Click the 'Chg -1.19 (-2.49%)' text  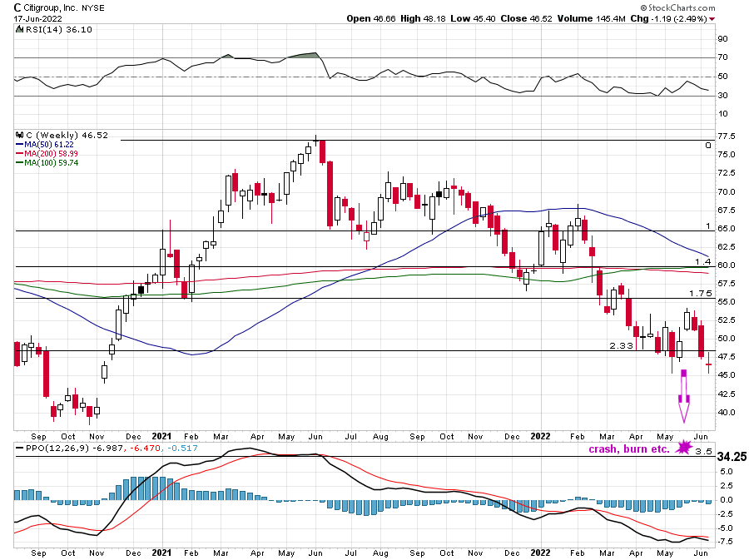(x=669, y=18)
